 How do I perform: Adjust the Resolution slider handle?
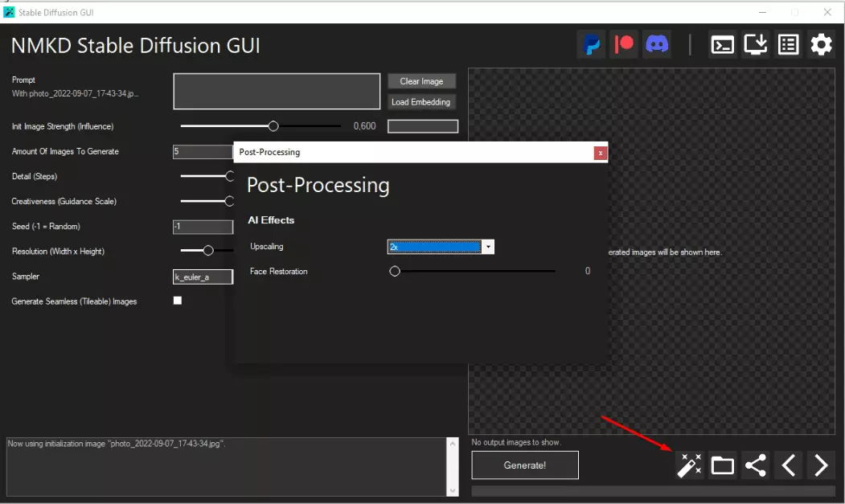click(208, 251)
